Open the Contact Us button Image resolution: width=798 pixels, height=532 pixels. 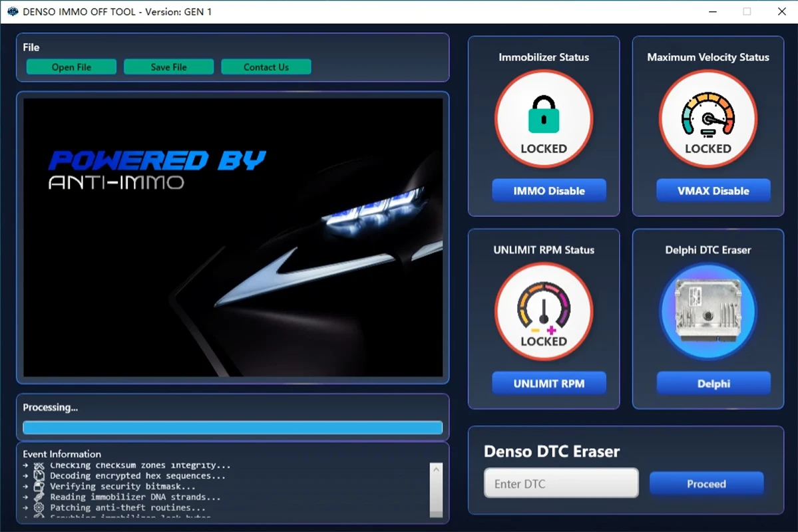(266, 67)
